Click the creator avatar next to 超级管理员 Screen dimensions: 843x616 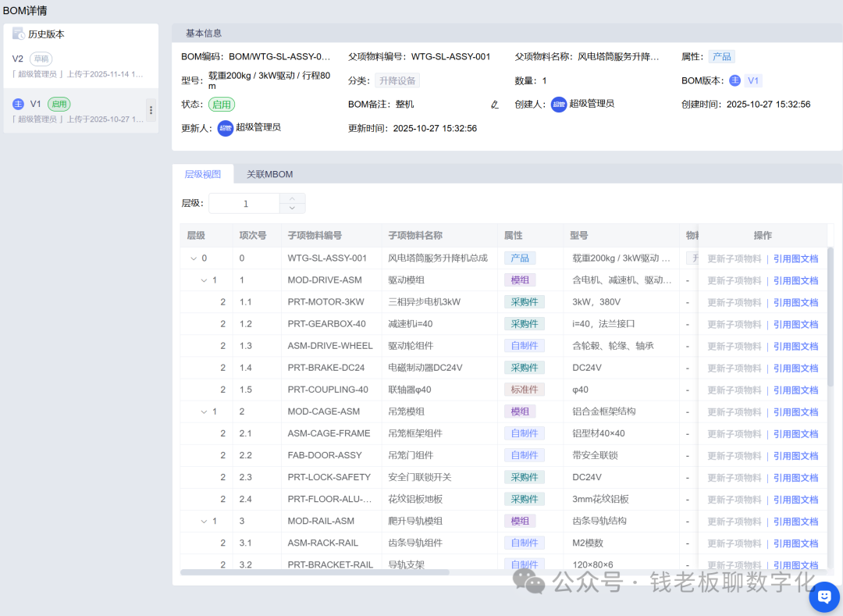(x=559, y=105)
